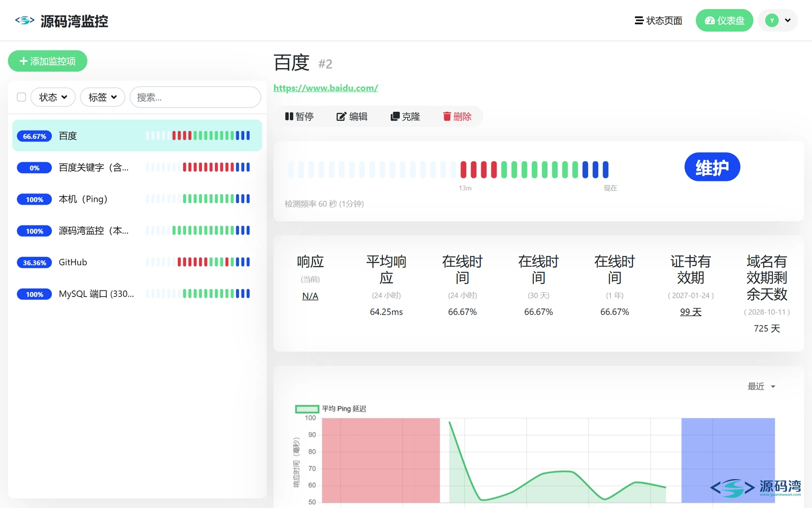The width and height of the screenshot is (812, 508).
Task: Click the 725 天 domain days value
Action: (767, 329)
